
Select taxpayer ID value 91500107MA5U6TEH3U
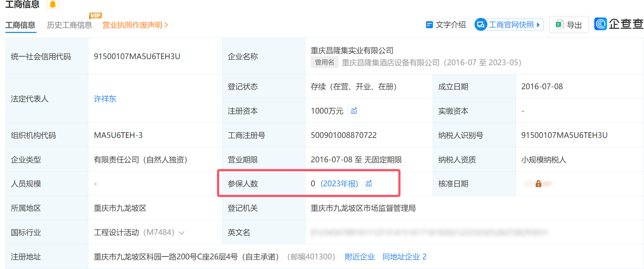point(564,135)
